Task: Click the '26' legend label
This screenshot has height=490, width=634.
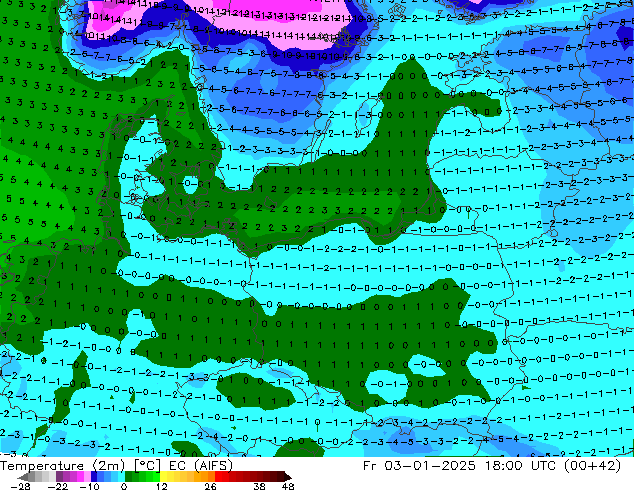Action: pyautogui.click(x=210, y=486)
